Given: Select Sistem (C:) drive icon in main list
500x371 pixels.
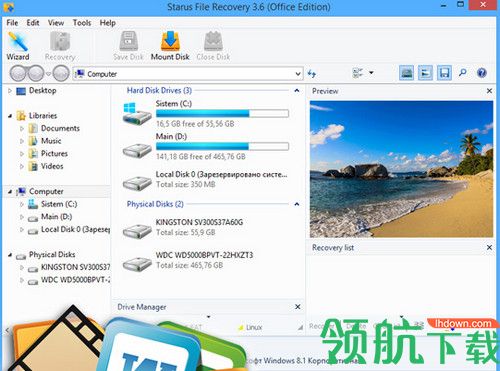Looking at the screenshot, I should (x=137, y=114).
